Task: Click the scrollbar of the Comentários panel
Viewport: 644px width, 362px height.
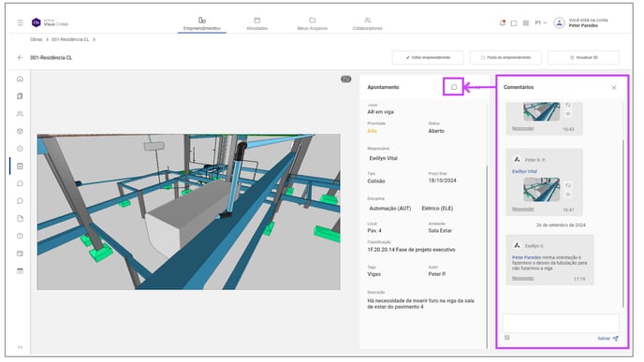Action: tap(623, 224)
